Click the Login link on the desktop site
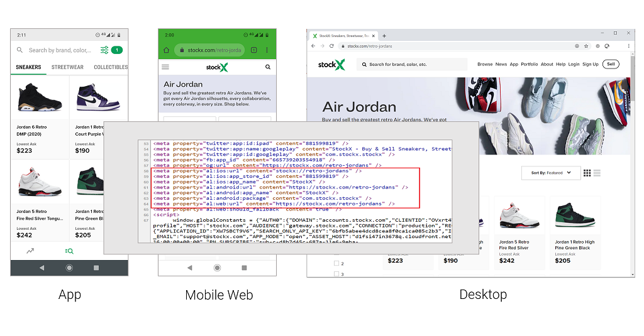The height and width of the screenshot is (336, 644). pyautogui.click(x=574, y=65)
